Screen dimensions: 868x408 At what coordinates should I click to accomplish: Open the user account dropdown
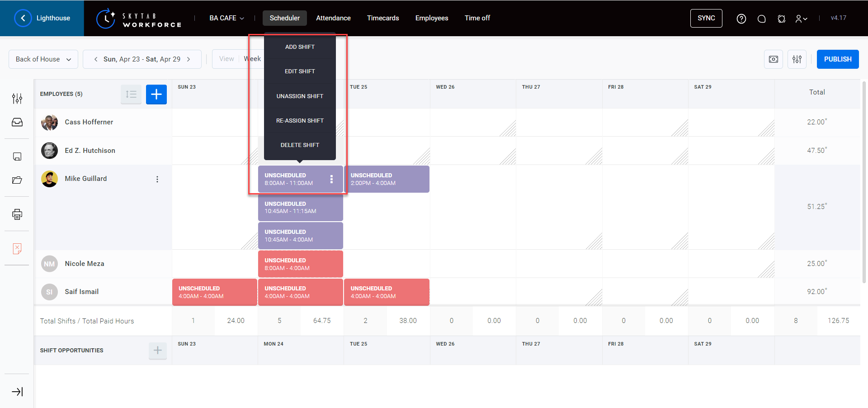click(x=802, y=19)
